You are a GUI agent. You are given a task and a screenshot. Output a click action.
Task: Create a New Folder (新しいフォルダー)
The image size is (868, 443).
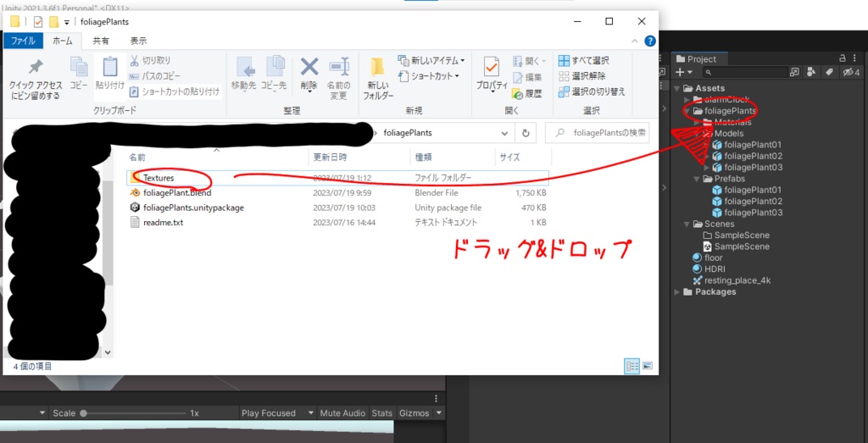click(378, 79)
